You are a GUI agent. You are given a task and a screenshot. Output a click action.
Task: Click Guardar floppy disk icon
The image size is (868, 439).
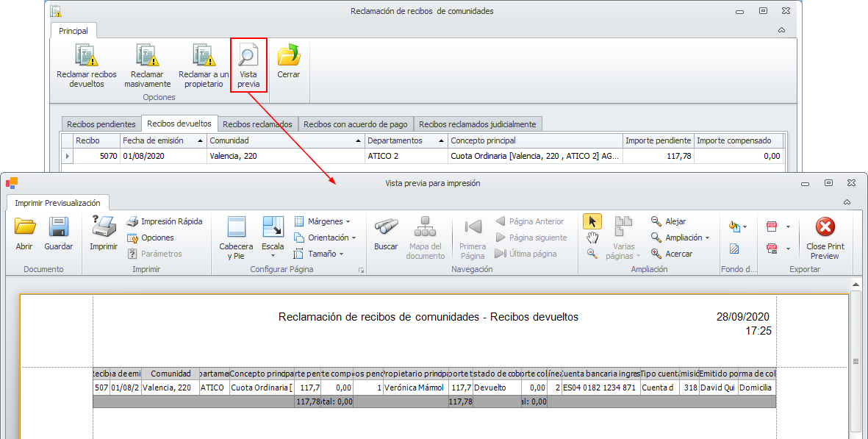click(58, 227)
